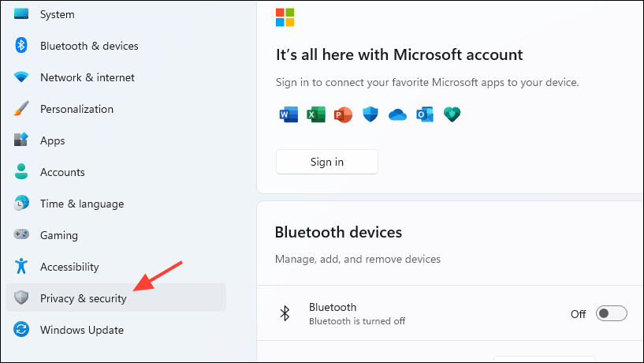This screenshot has width=644, height=363.
Task: Turn on the Bluetooth toggle
Action: click(x=611, y=313)
